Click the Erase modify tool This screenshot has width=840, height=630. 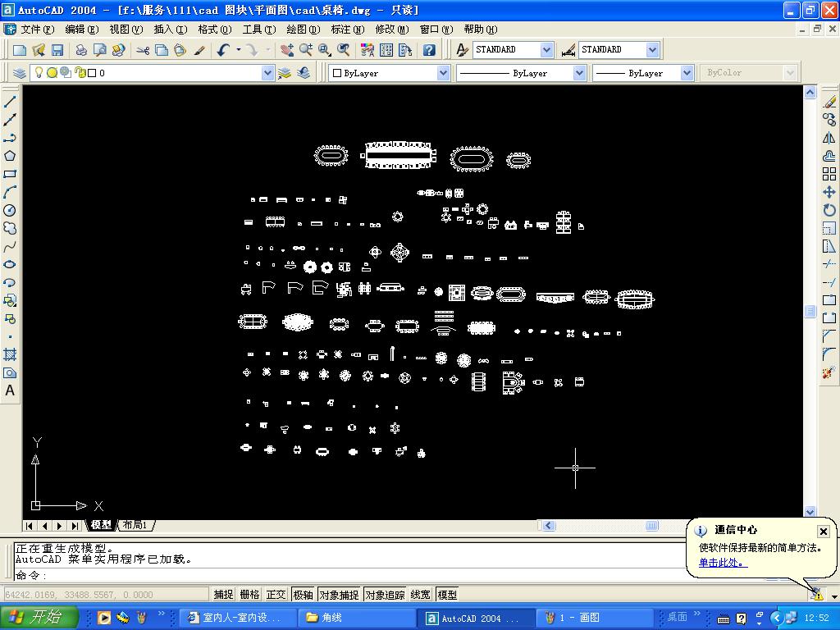829,102
